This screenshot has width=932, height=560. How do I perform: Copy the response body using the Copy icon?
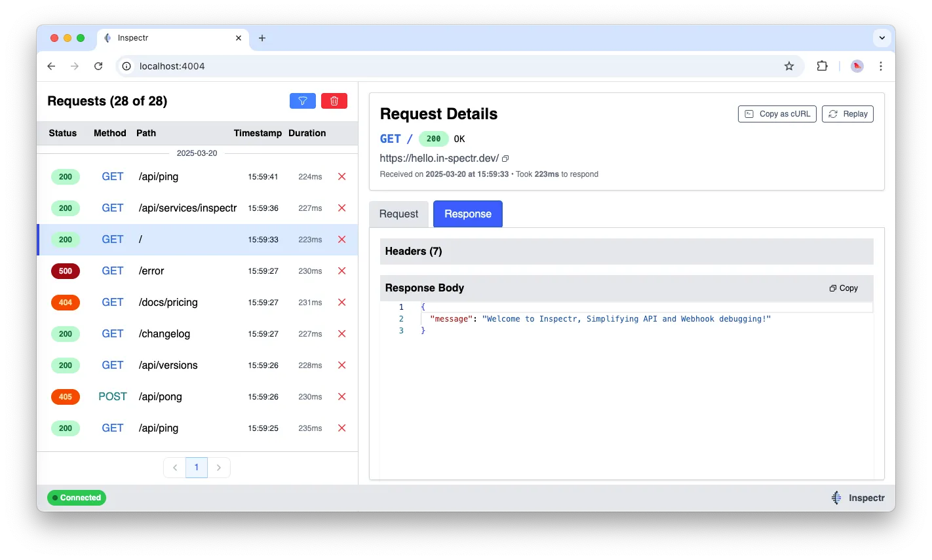(x=843, y=288)
